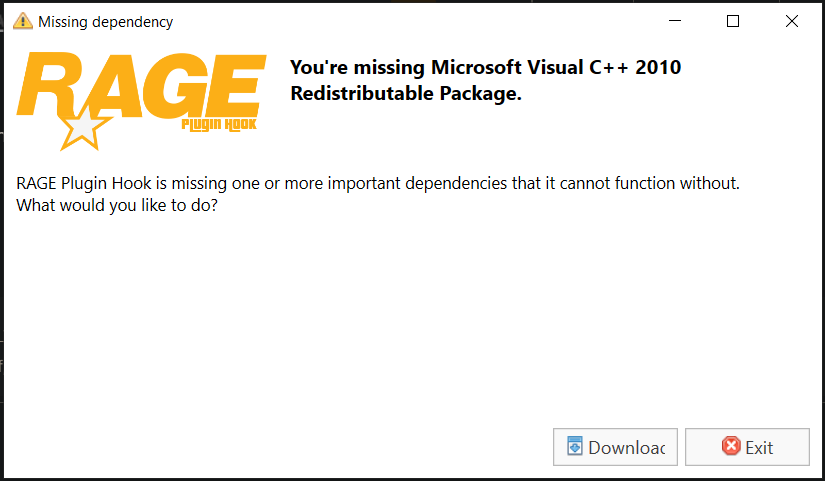Click the "Missing dependency" window title text
Viewport: 825px width, 481px height.
[x=105, y=21]
